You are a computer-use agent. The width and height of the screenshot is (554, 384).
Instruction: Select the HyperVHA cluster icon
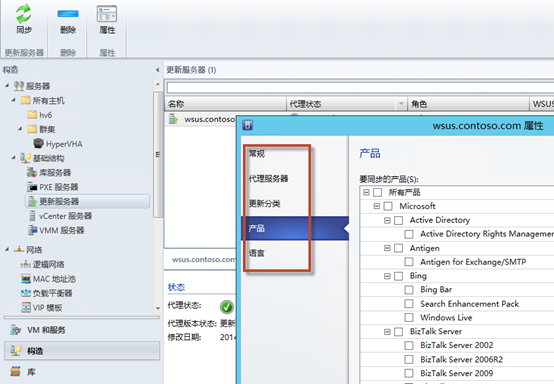click(x=38, y=143)
